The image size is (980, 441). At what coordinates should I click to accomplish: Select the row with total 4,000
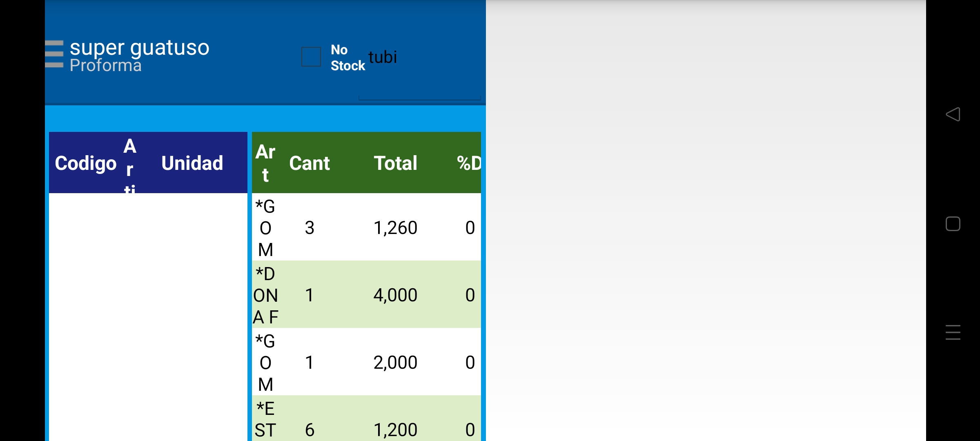395,295
